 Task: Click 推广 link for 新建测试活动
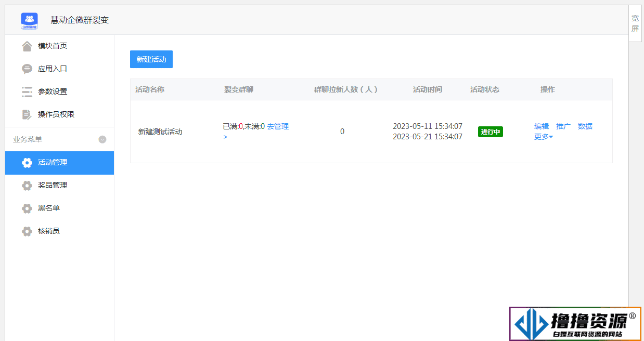(x=563, y=126)
